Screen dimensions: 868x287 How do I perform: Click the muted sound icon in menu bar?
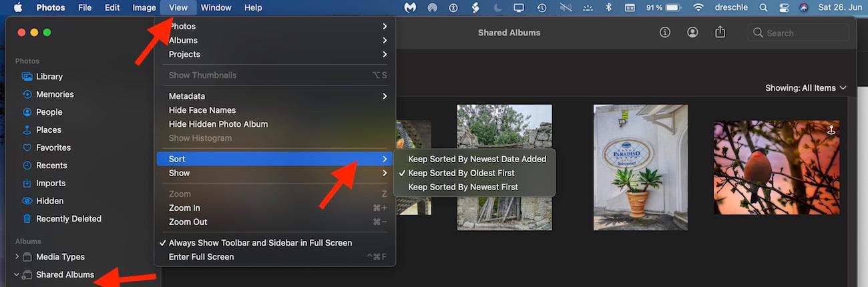566,7
